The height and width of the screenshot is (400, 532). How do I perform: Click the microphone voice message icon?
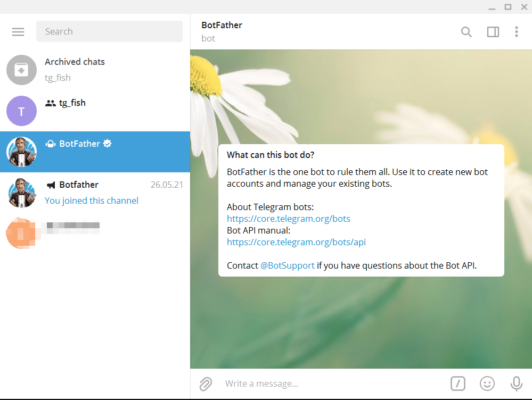(x=517, y=384)
